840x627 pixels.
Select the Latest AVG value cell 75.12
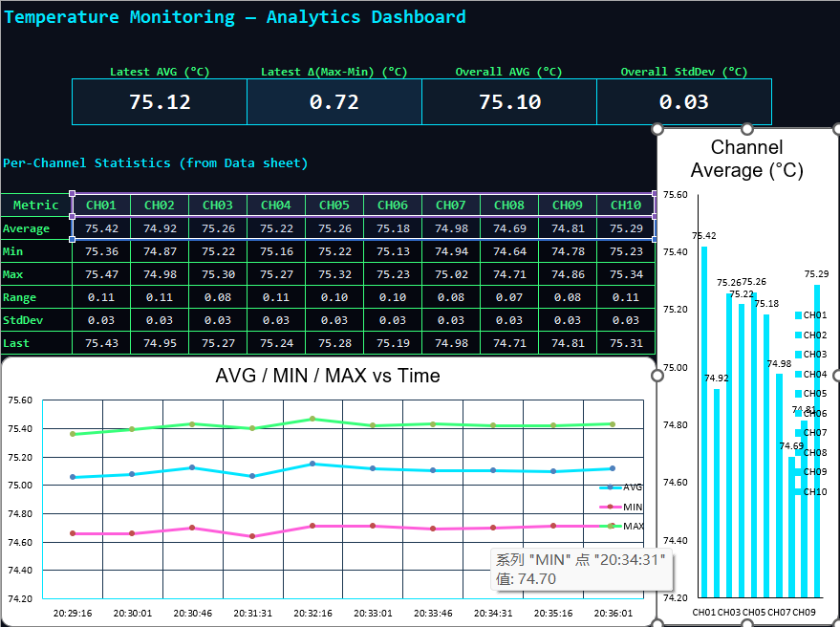(x=160, y=102)
